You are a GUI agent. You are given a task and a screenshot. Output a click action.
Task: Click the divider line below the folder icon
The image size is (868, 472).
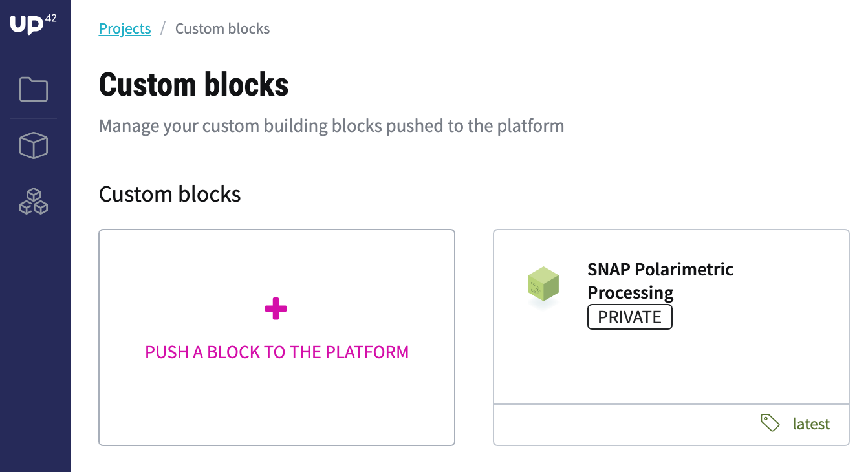[x=34, y=118]
